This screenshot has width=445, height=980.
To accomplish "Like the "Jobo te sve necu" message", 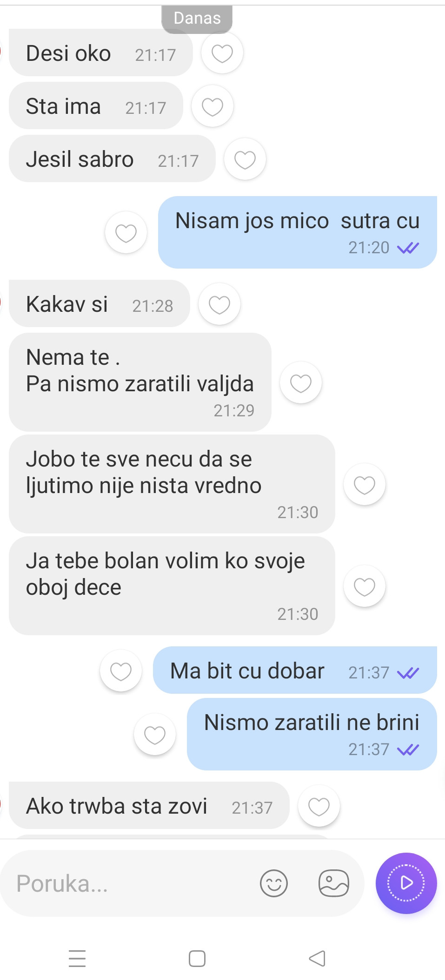I will tap(365, 485).
